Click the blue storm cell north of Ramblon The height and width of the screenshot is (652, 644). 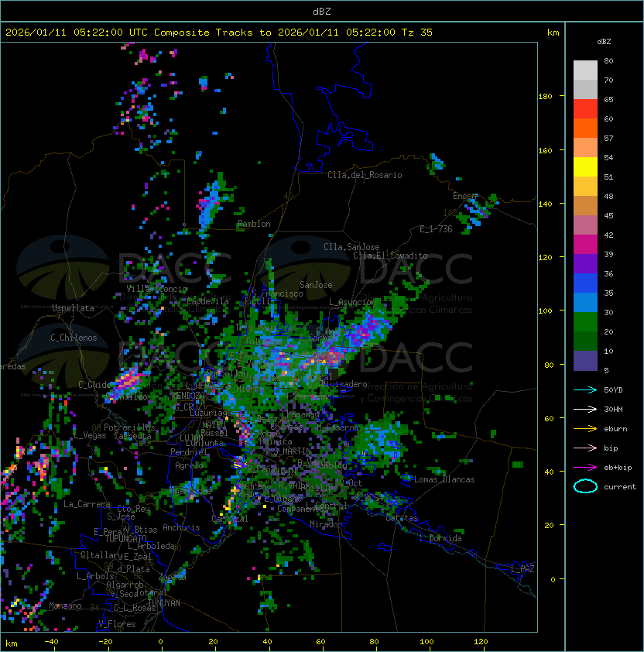(x=211, y=205)
